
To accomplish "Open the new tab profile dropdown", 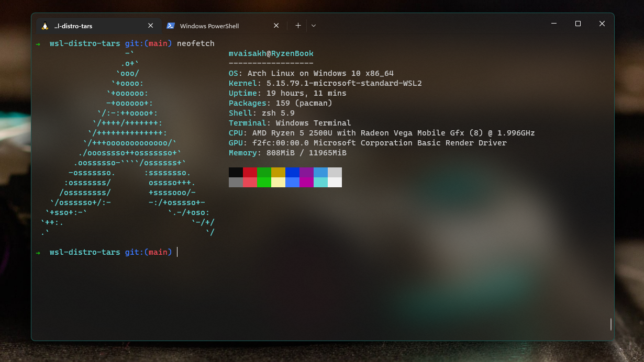I will coord(314,25).
